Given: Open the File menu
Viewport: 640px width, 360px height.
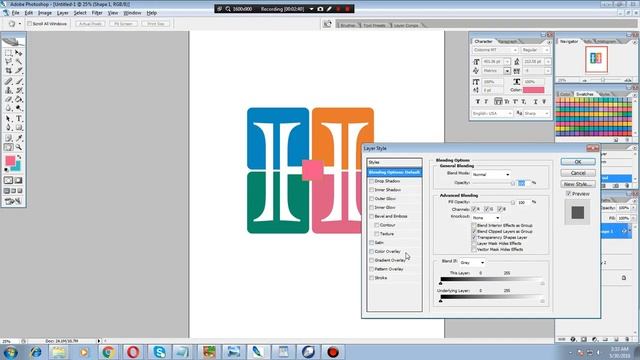Looking at the screenshot, I should [x=16, y=13].
